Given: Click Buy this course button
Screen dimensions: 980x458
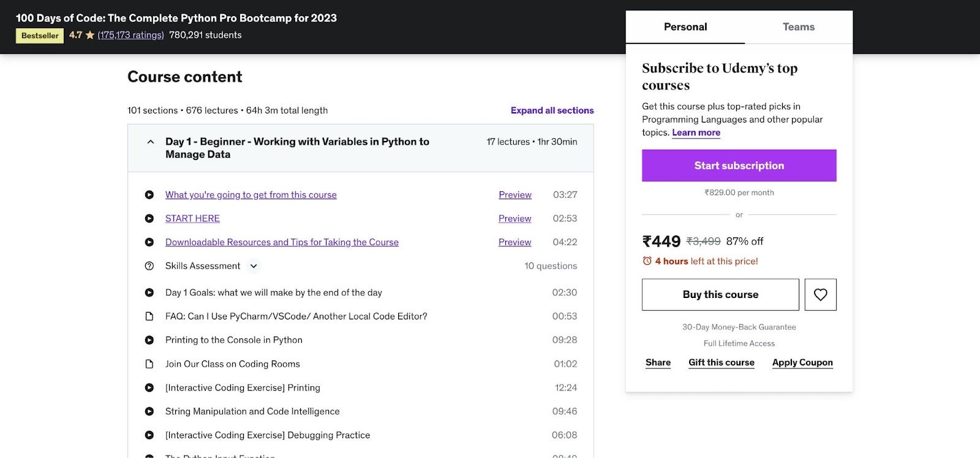Looking at the screenshot, I should [720, 295].
